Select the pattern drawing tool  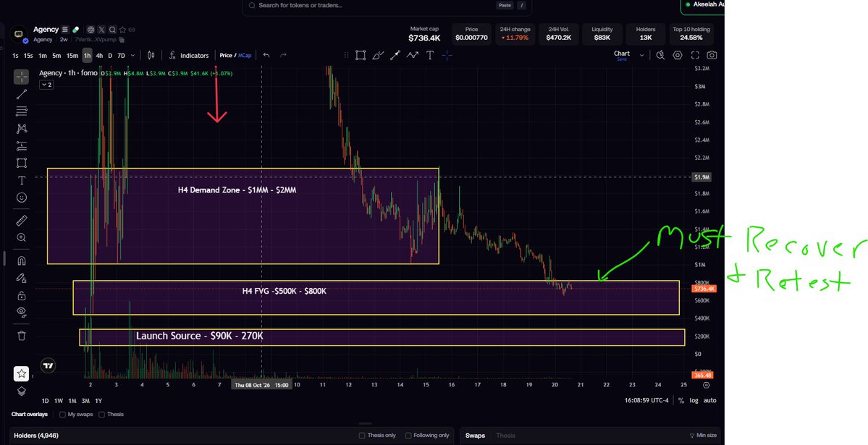pos(22,128)
